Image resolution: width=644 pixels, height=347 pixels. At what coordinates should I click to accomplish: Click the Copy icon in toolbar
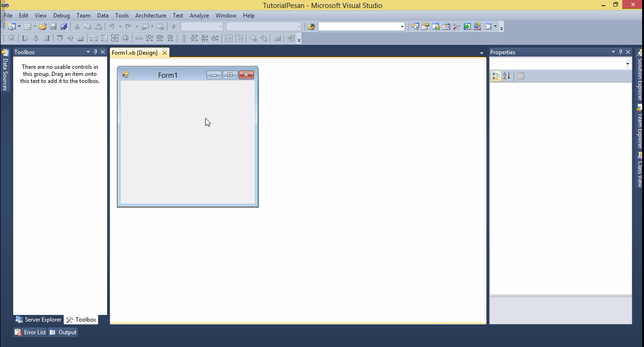(88, 26)
